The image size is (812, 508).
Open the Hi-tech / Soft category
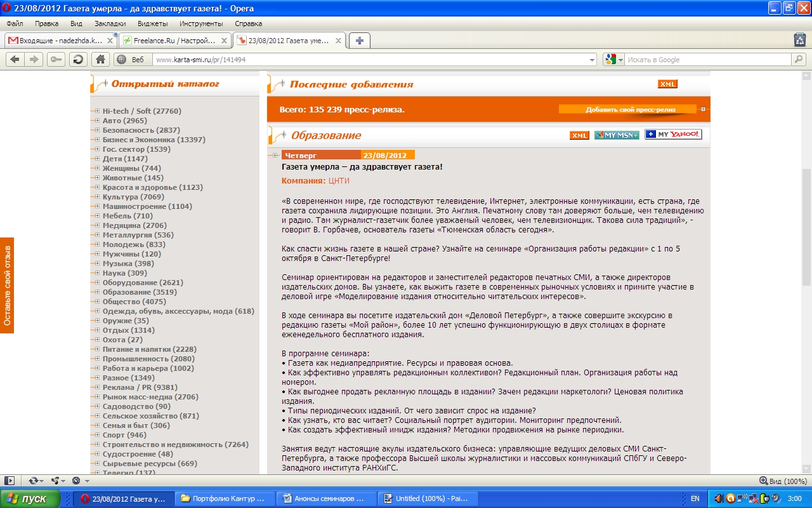[x=142, y=111]
